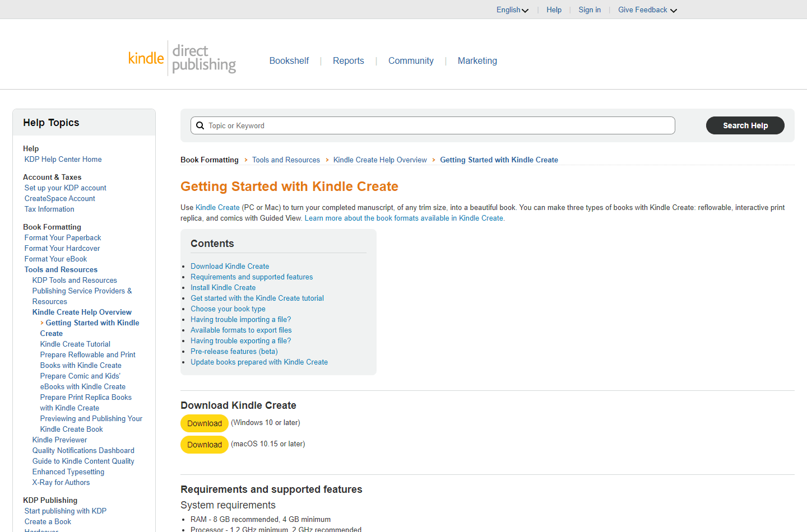Image resolution: width=807 pixels, height=532 pixels.
Task: Click the magnifier icon in search field
Action: (200, 125)
